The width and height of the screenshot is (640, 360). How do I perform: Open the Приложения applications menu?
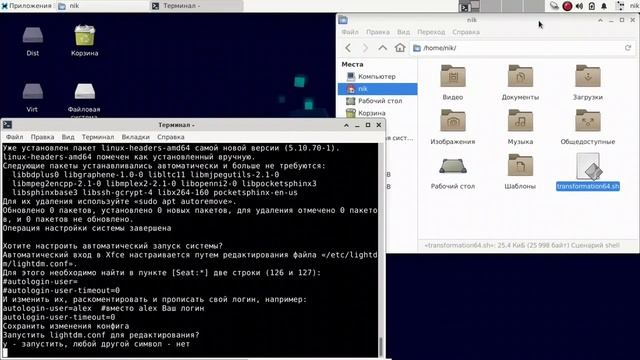point(27,6)
